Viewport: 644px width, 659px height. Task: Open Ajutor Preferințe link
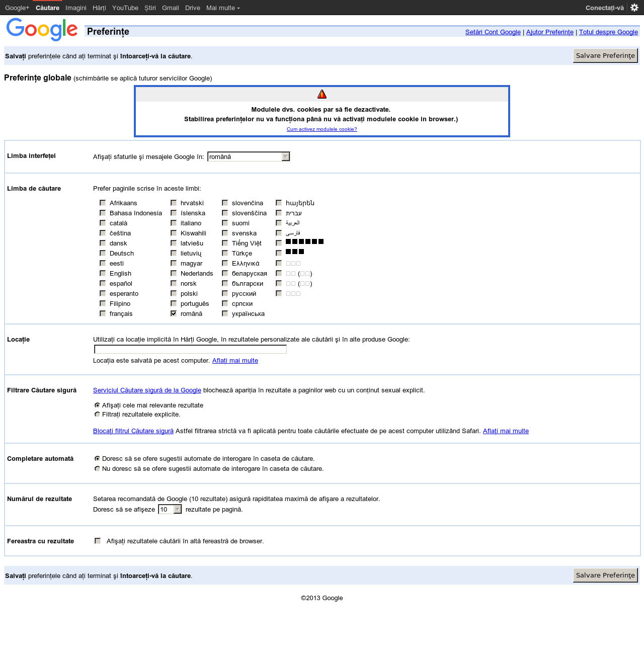(550, 32)
